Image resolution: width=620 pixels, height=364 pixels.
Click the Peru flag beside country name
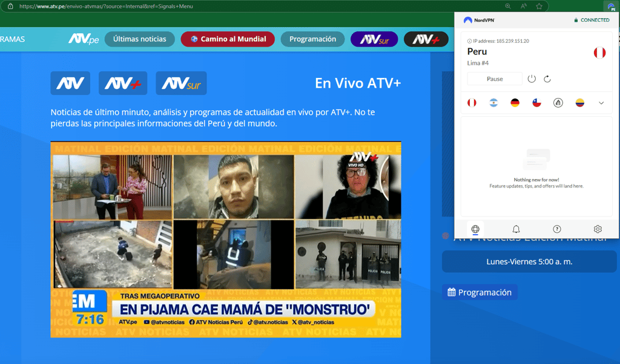point(599,53)
